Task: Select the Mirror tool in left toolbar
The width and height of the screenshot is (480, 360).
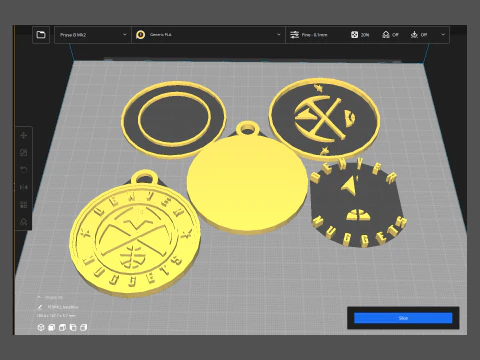Action: click(x=24, y=187)
